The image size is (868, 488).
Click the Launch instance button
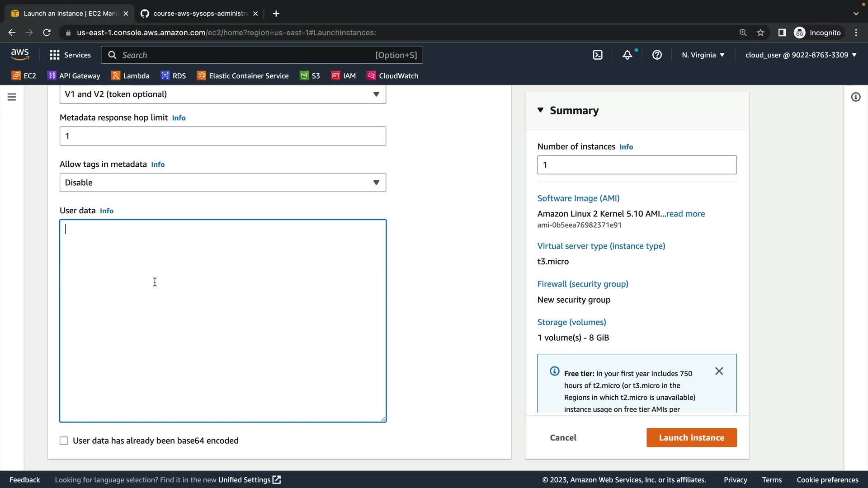tap(691, 437)
